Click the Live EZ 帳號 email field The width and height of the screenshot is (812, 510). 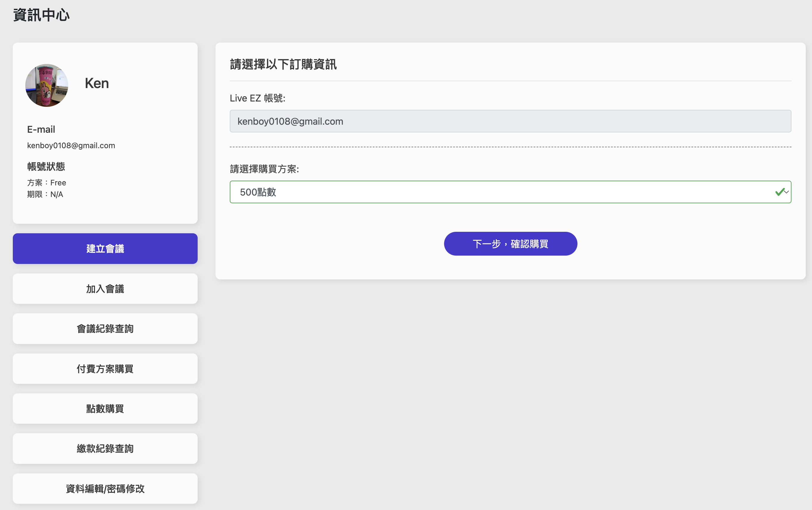510,121
